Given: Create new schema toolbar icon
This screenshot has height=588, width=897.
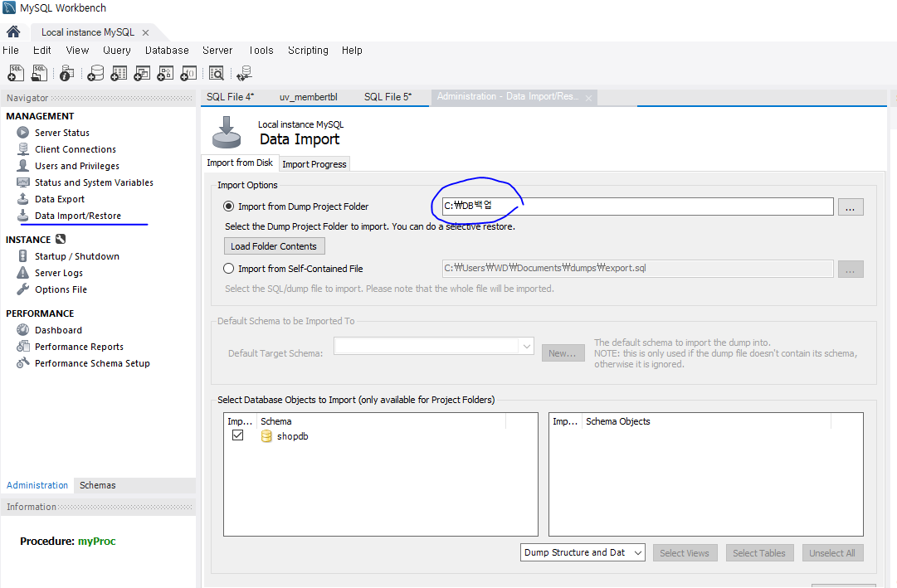Looking at the screenshot, I should click(95, 73).
